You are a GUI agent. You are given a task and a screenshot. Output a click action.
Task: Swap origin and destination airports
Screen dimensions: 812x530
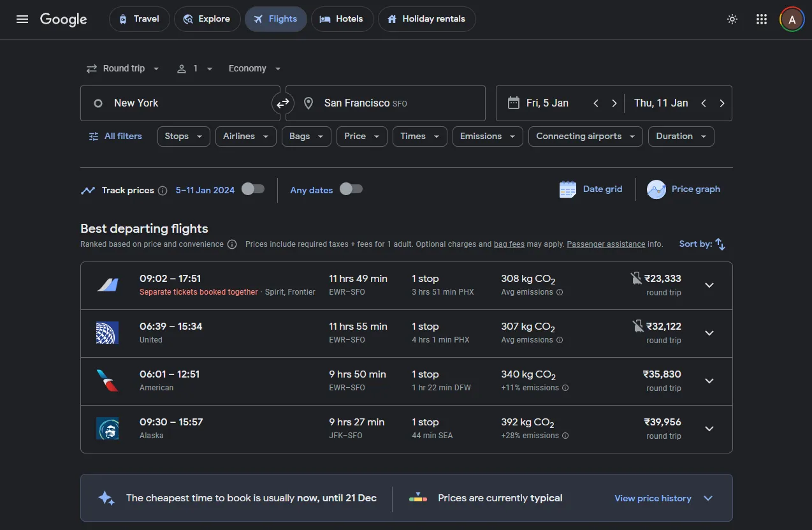[x=283, y=103]
